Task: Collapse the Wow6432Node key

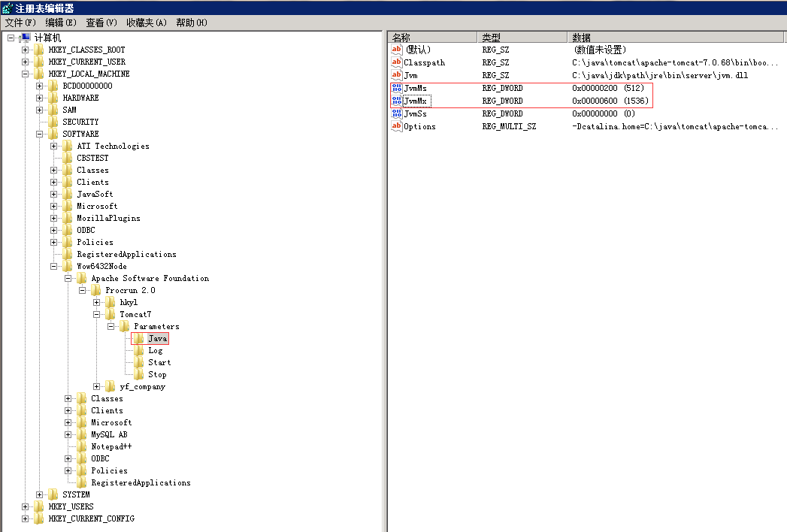Action: [53, 267]
